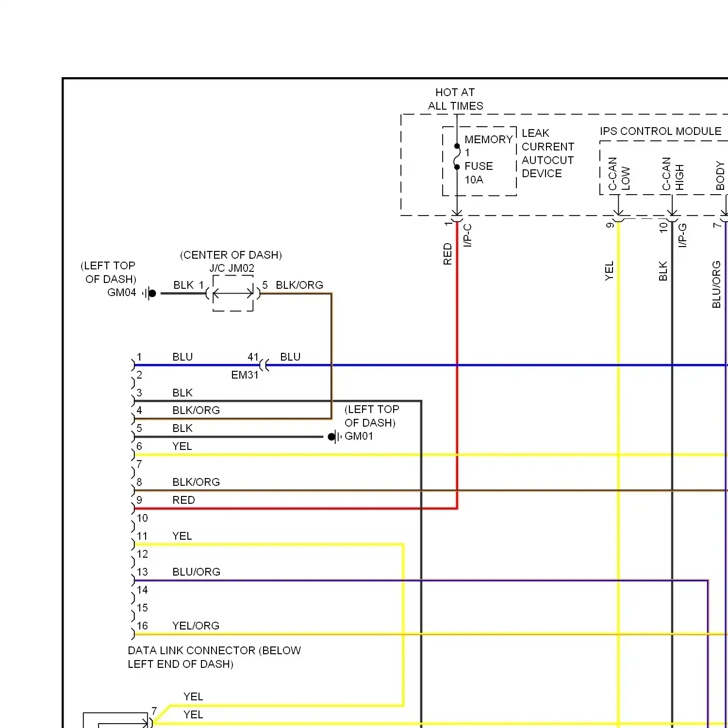Click data link connector pin number 10
The width and height of the screenshot is (728, 728).
pos(142,518)
